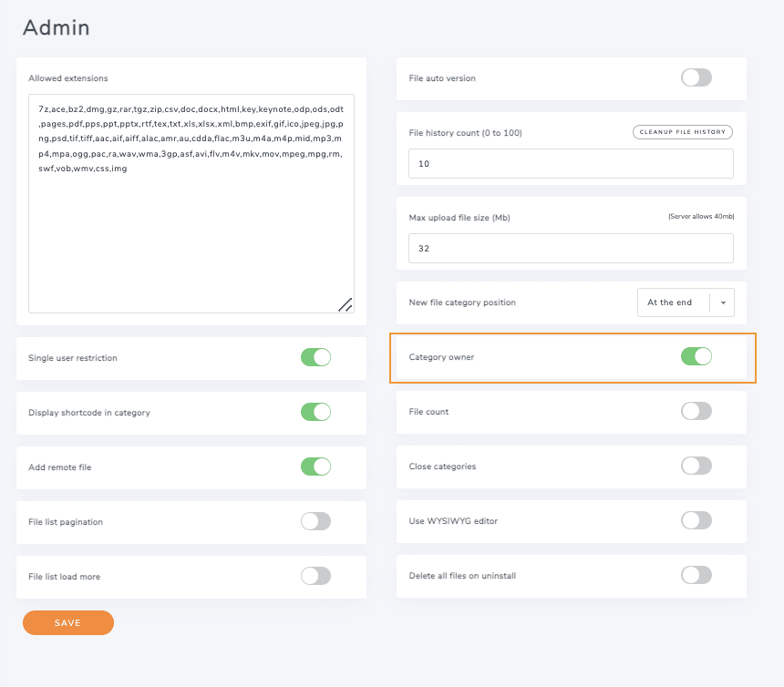This screenshot has height=687, width=784.
Task: Enable the File count toggle
Action: (696, 412)
